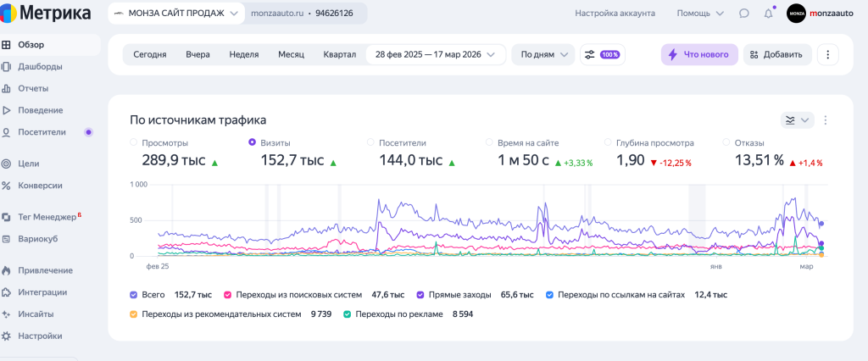The width and height of the screenshot is (868, 361).
Task: Open the По дням grouping dropdown
Action: [x=543, y=54]
